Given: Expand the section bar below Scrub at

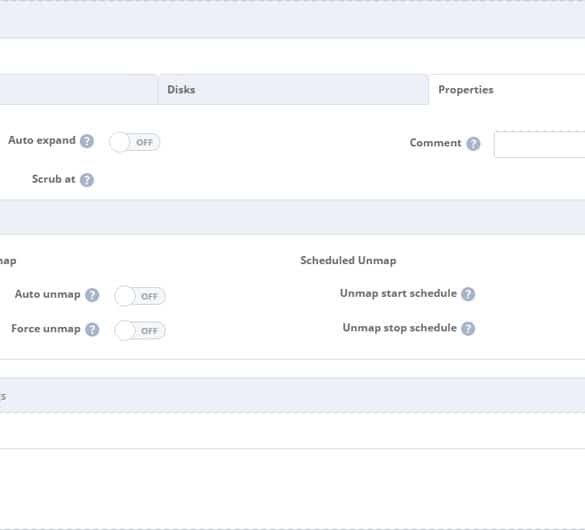Looking at the screenshot, I should coord(292,217).
